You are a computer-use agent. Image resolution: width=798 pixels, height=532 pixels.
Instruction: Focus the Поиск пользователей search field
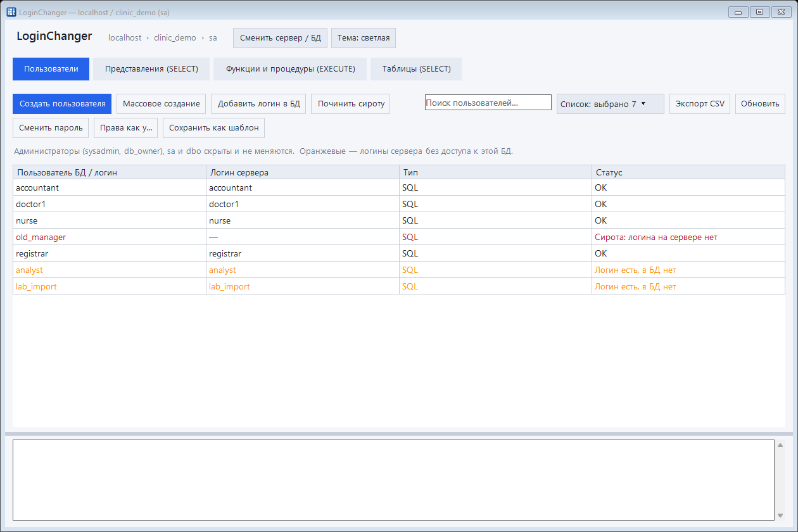point(488,103)
